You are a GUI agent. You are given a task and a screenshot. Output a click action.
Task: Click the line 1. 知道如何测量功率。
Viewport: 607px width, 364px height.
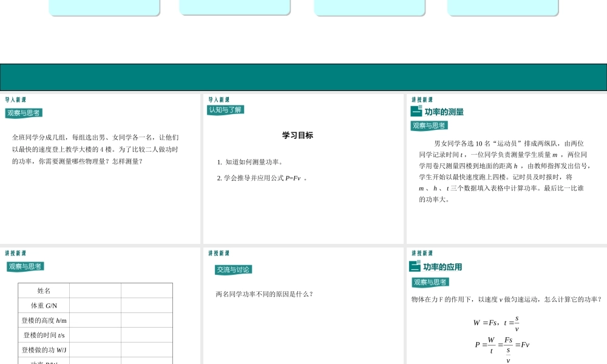250,162
